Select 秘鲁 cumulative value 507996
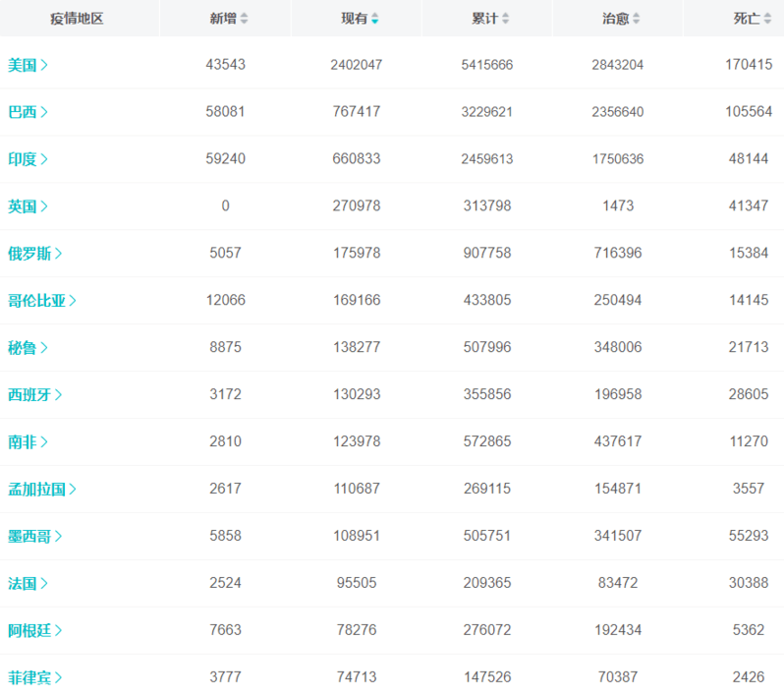Image resolution: width=784 pixels, height=698 pixels. coord(487,347)
